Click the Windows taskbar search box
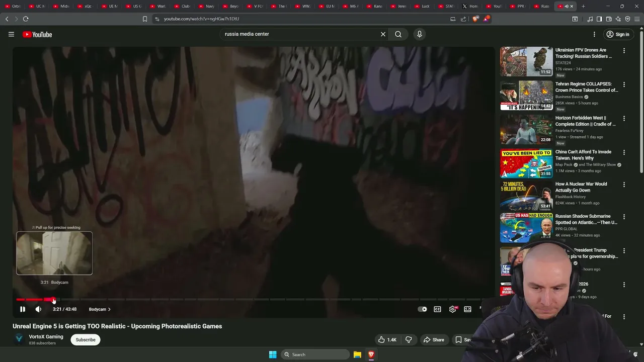The width and height of the screenshot is (644, 362). pos(315,354)
